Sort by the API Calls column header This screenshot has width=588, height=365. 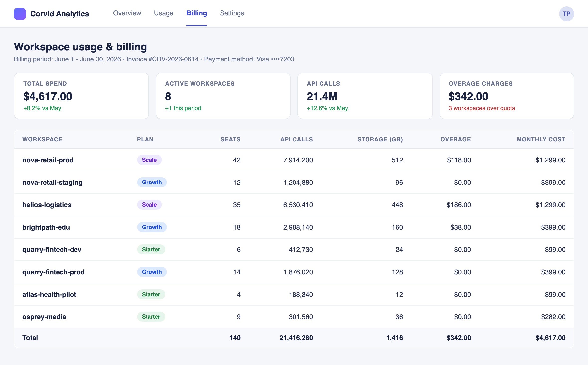[296, 139]
